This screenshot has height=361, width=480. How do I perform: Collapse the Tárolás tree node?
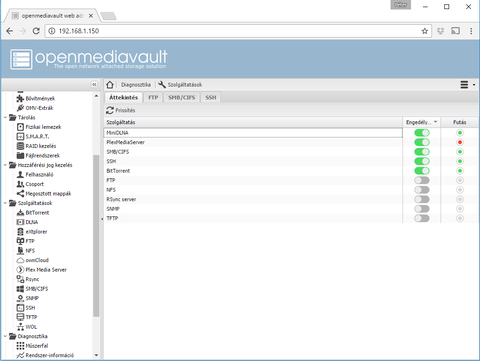(x=5, y=117)
